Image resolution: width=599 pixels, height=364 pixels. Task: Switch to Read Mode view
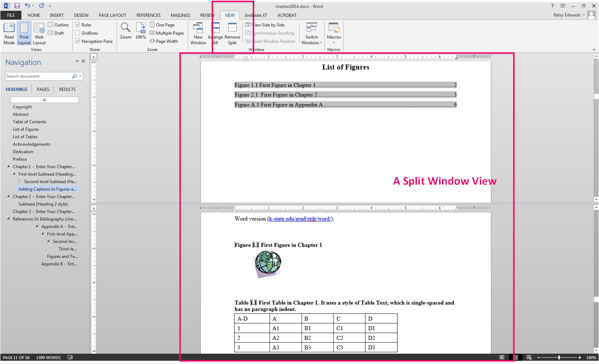(x=9, y=33)
